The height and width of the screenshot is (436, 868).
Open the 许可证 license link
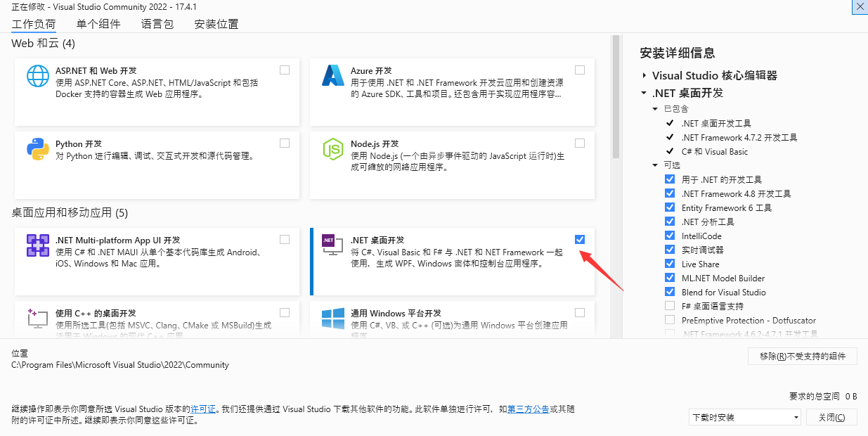tap(203, 409)
